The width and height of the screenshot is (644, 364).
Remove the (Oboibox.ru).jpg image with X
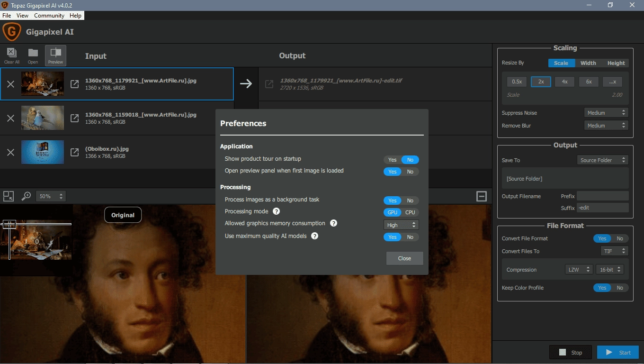10,152
